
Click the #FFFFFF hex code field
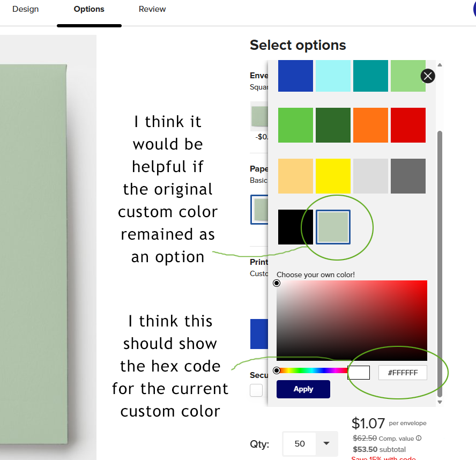tap(403, 373)
